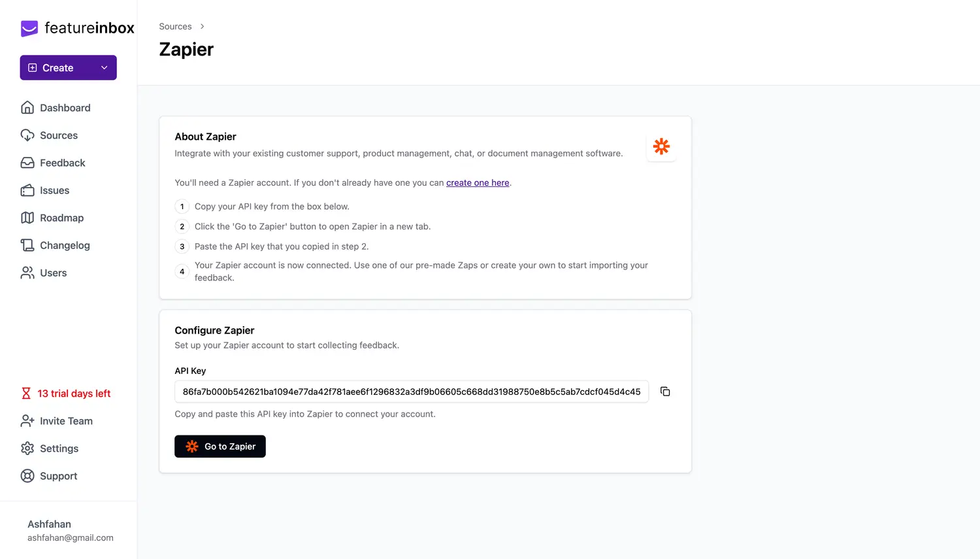Open the Create dropdown chevron
The image size is (980, 559).
[x=104, y=68]
